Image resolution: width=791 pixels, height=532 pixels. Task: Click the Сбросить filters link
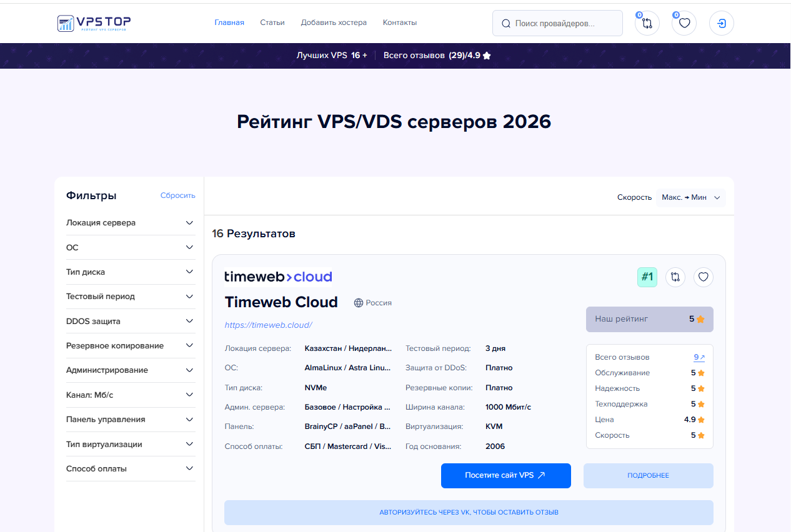(x=178, y=195)
